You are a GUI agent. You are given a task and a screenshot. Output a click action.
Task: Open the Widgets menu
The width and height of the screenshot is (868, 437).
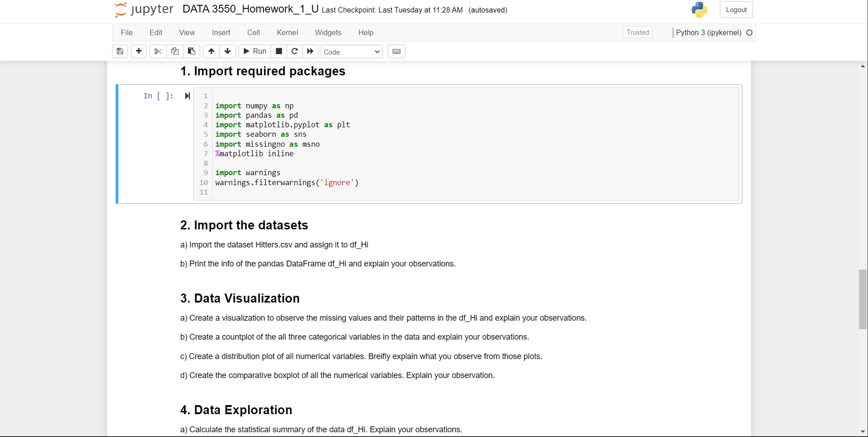[328, 33]
